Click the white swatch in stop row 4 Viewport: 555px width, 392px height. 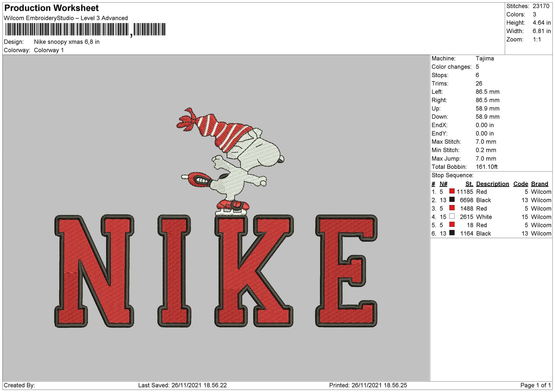point(452,217)
